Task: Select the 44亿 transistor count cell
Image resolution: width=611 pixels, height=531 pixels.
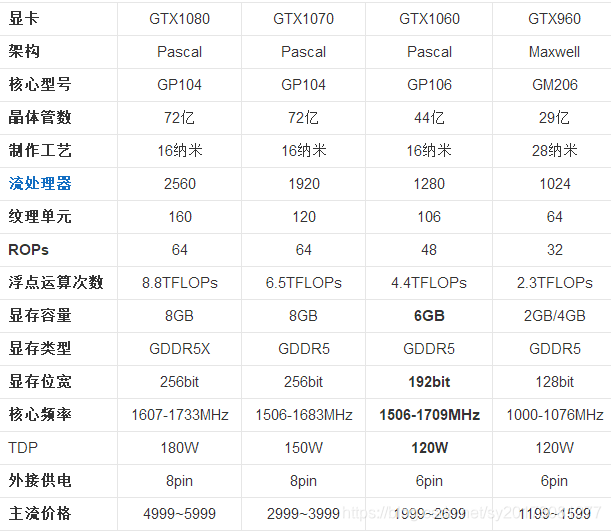Action: tap(429, 118)
